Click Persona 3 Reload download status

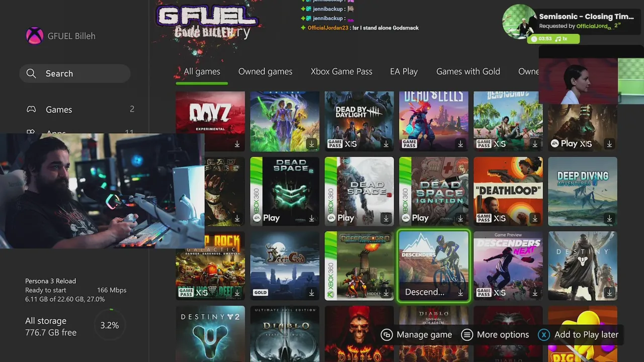[x=75, y=290]
